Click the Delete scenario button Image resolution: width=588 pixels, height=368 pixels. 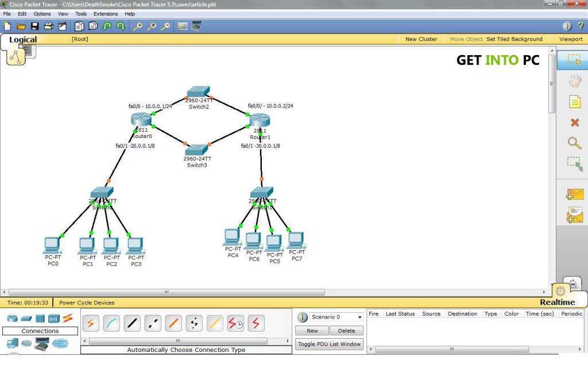(x=346, y=331)
